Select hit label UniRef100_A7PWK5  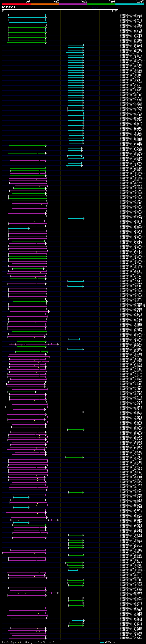click(131, 25)
